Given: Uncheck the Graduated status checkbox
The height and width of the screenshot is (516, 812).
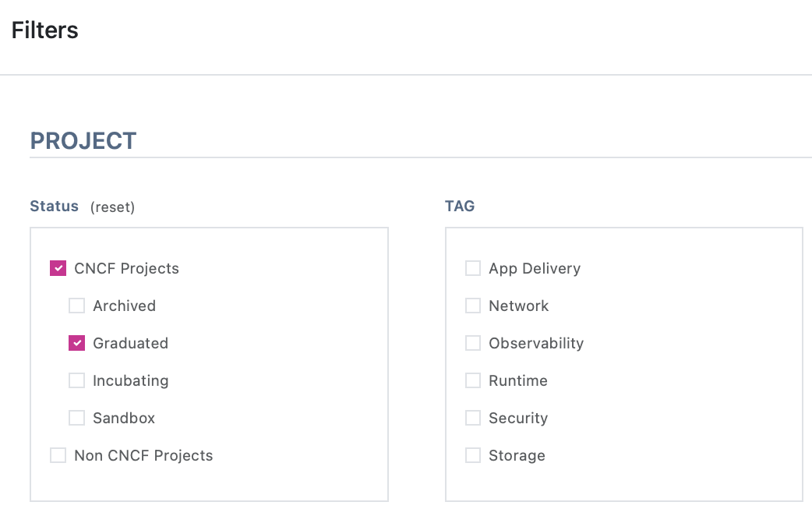Looking at the screenshot, I should [x=76, y=343].
